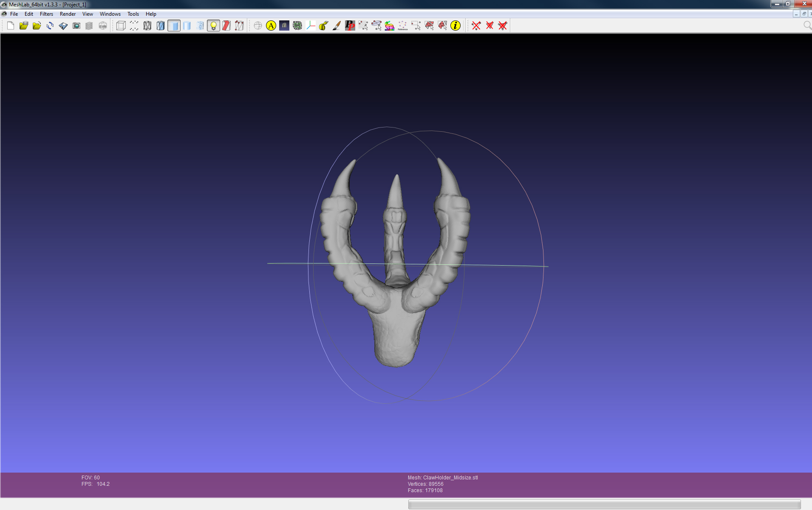Export the mesh with the floppy icon
This screenshot has height=510, width=812.
(63, 25)
